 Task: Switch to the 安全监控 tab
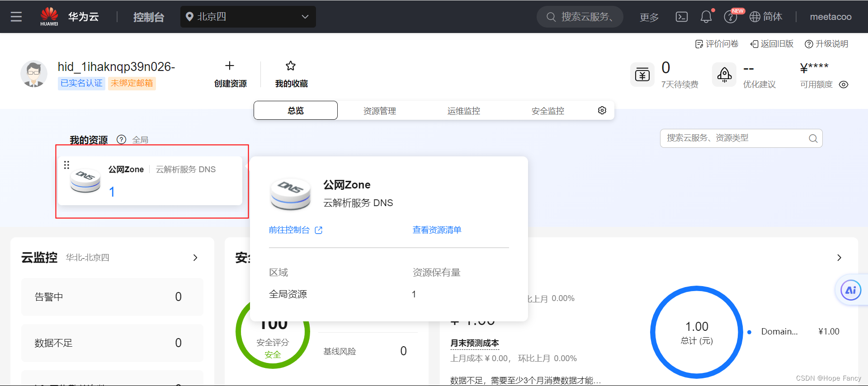(548, 111)
